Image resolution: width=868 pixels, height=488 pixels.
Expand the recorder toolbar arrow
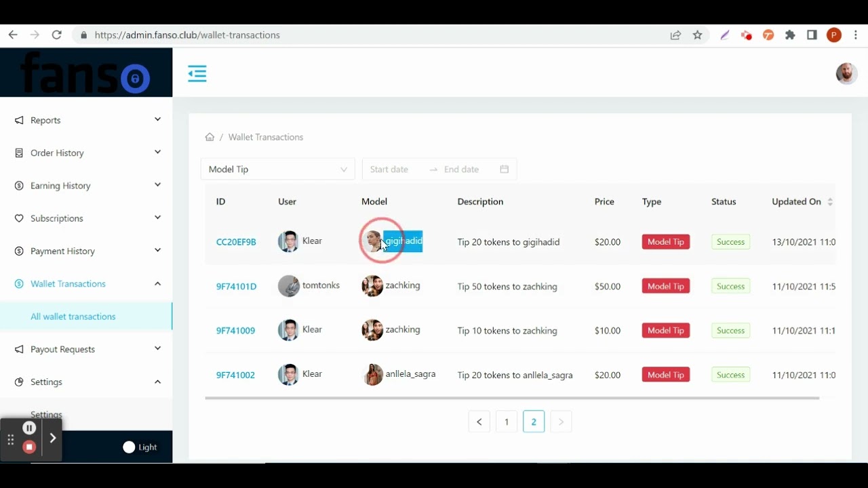pyautogui.click(x=53, y=438)
